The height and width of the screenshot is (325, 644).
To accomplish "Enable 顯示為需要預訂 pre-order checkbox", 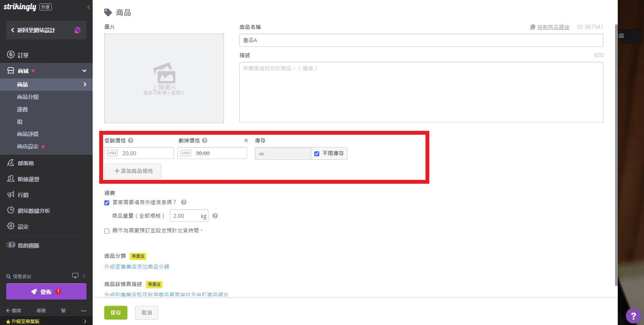I will click(107, 231).
